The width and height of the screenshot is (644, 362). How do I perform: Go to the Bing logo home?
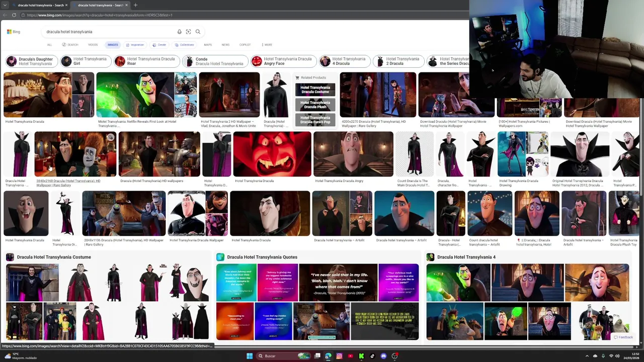[x=14, y=32]
